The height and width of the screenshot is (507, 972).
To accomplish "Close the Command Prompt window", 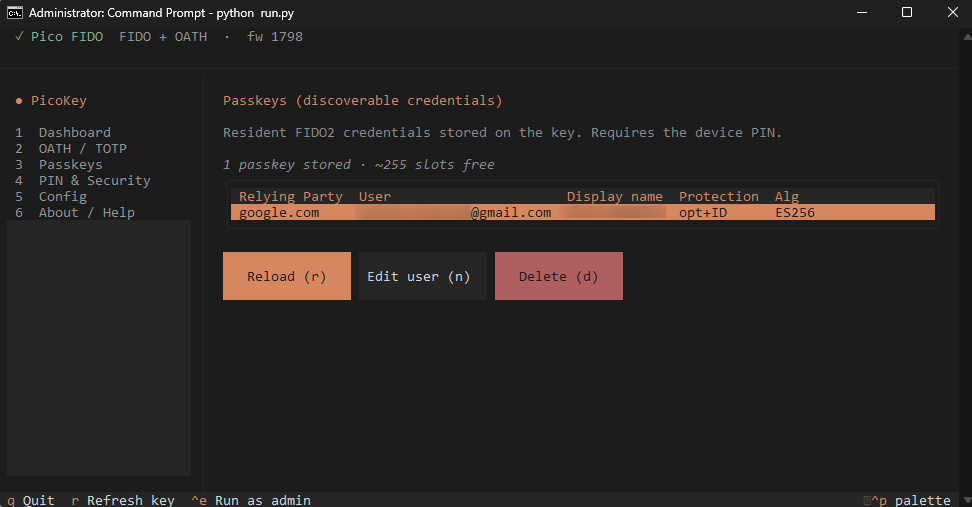I will pos(953,12).
